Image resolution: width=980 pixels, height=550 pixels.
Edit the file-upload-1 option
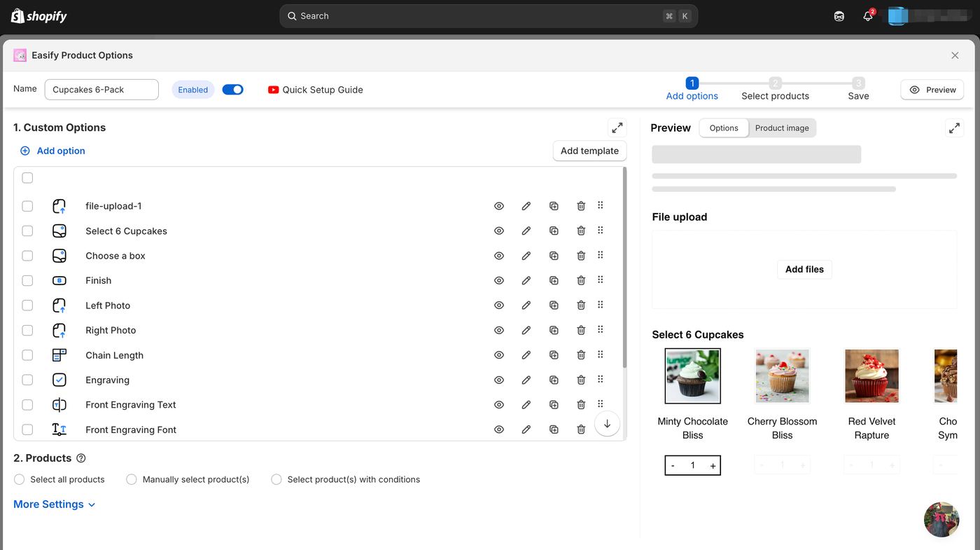tap(526, 206)
